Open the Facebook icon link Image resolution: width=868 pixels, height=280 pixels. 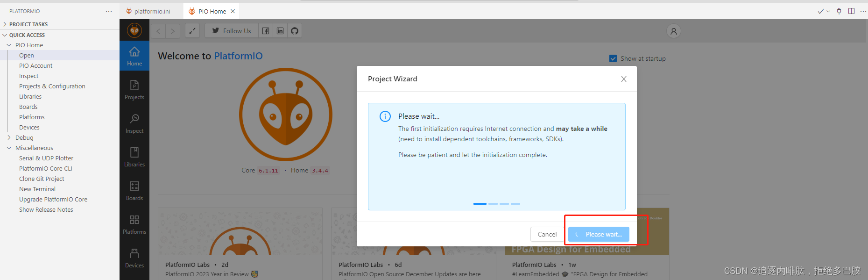coord(266,31)
